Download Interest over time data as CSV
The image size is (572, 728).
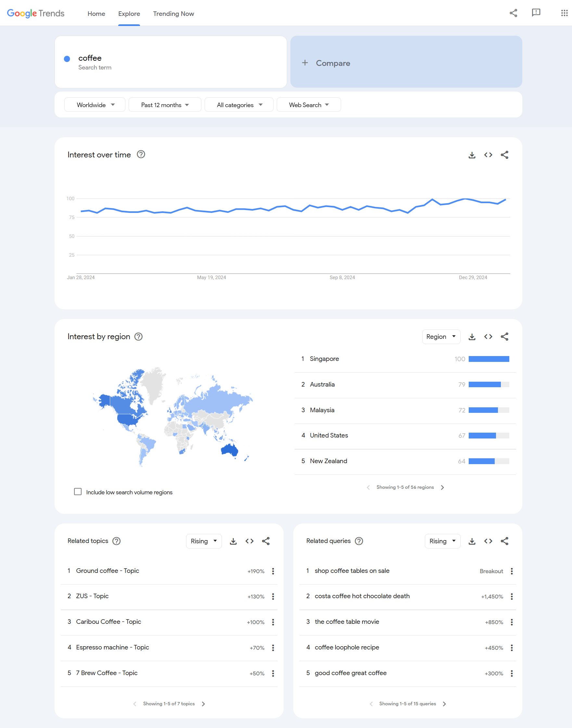coord(472,155)
